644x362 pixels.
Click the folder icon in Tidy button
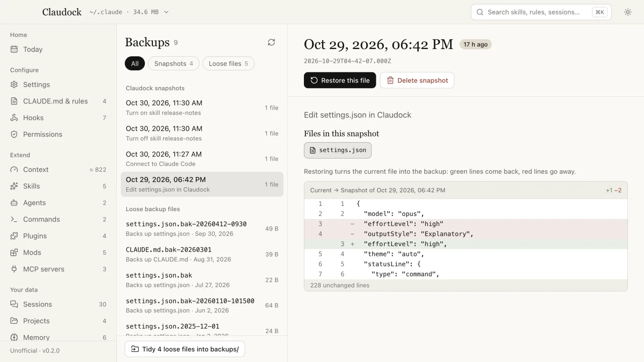135,349
